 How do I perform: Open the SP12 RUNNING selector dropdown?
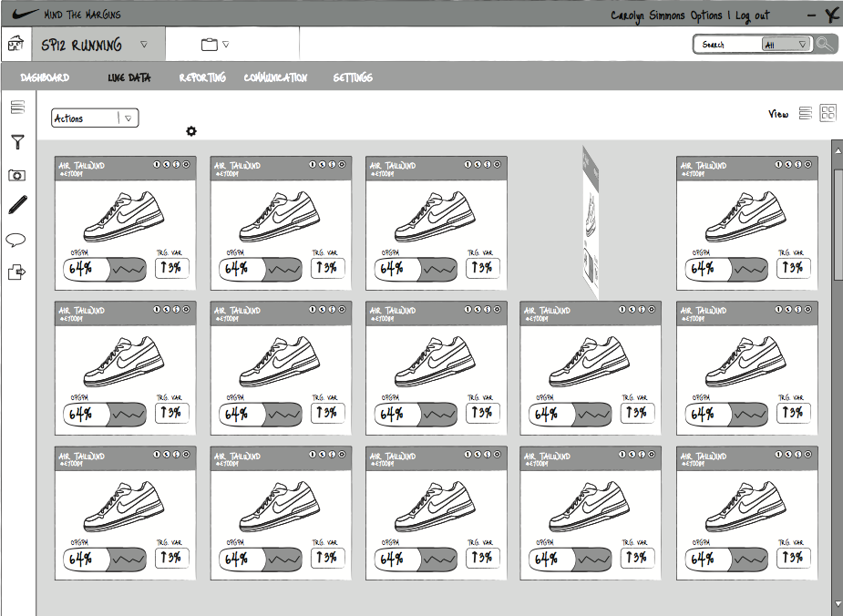pos(143,43)
